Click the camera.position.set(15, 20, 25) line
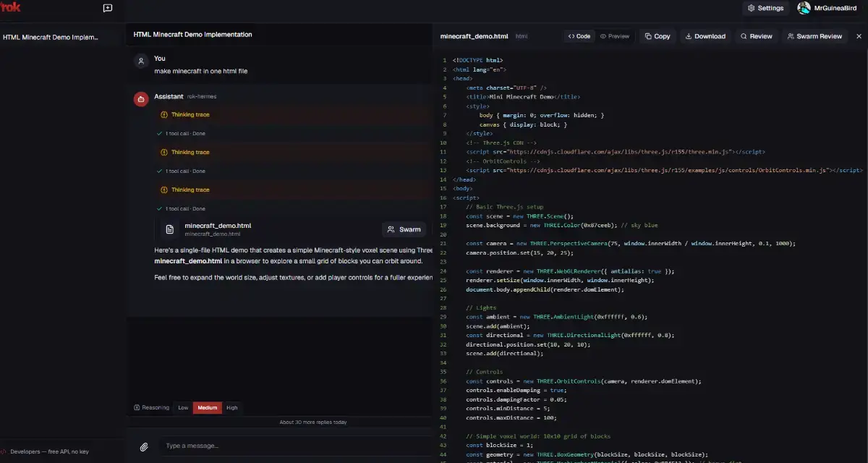Screen dimensions: 868x463 coord(519,252)
